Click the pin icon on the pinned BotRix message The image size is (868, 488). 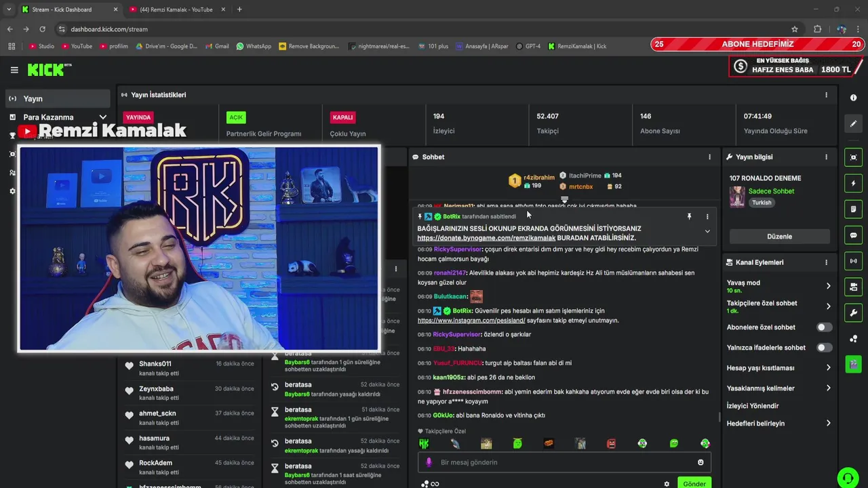[689, 217]
